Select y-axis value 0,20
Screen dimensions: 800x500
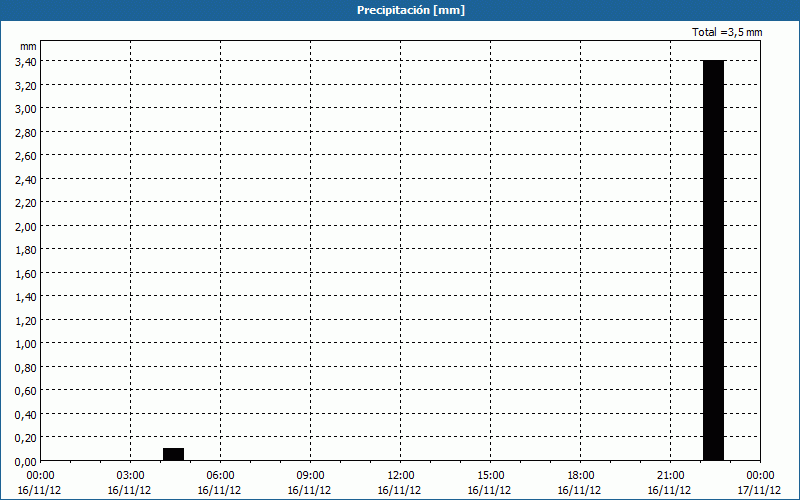pyautogui.click(x=26, y=439)
